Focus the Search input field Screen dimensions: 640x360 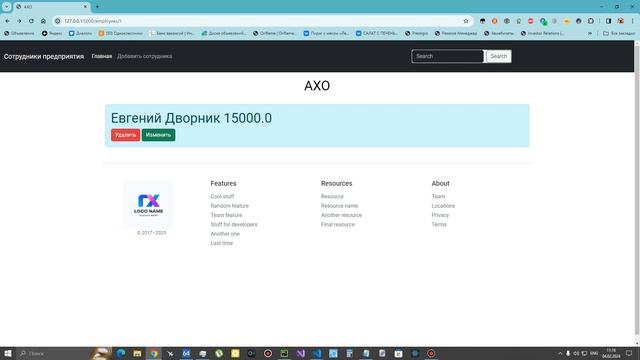[x=447, y=56]
